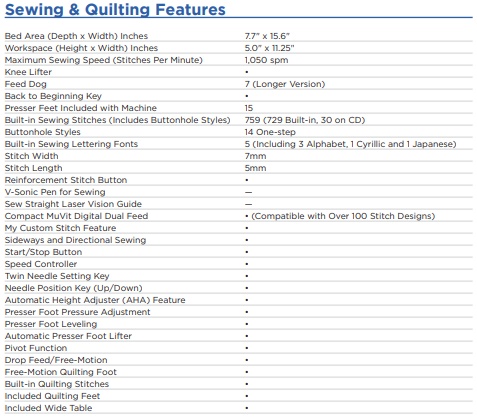
Task: Click the 1,050 spm speed value
Action: (266, 60)
